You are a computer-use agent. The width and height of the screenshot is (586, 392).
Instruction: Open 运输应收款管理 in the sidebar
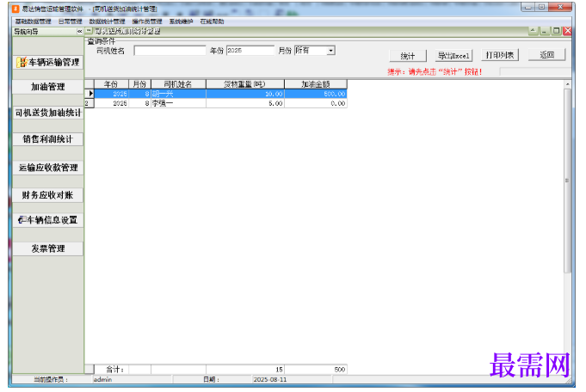coord(48,168)
